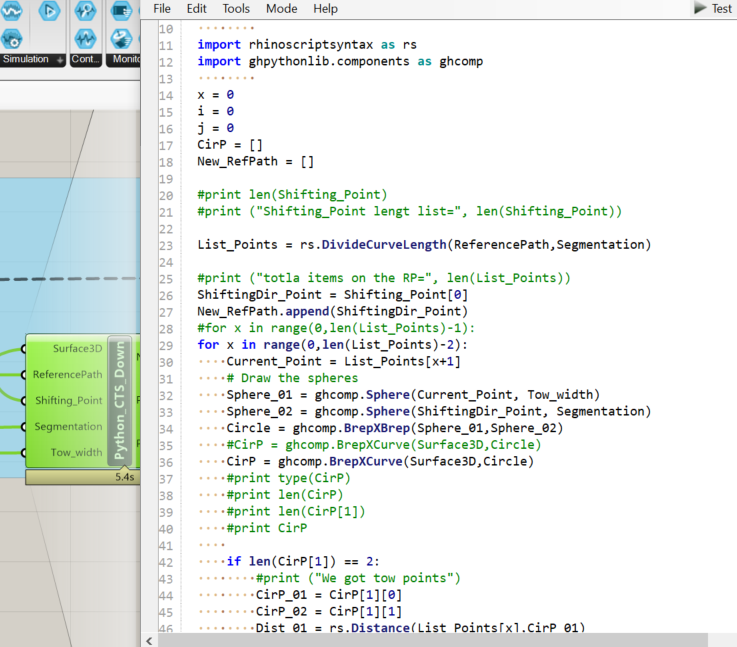Viewport: 737px width, 647px height.
Task: Click the waveform-with-gear icon in Simulation
Action: coord(12,39)
